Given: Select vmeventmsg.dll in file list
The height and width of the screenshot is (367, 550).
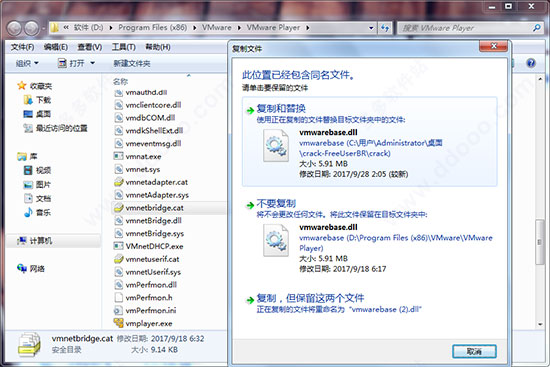Looking at the screenshot, I should click(x=148, y=144).
